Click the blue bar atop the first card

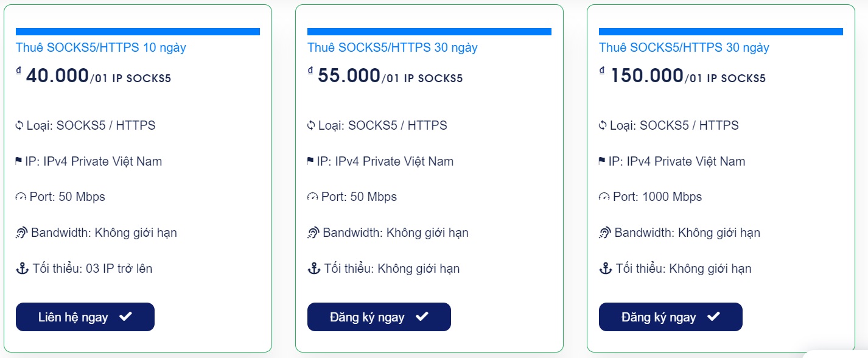click(138, 31)
